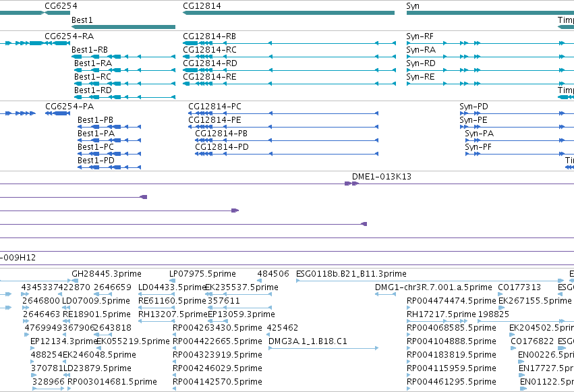The width and height of the screenshot is (574, 392).
Task: Select the Best1 gene bar
Action: tap(123, 27)
